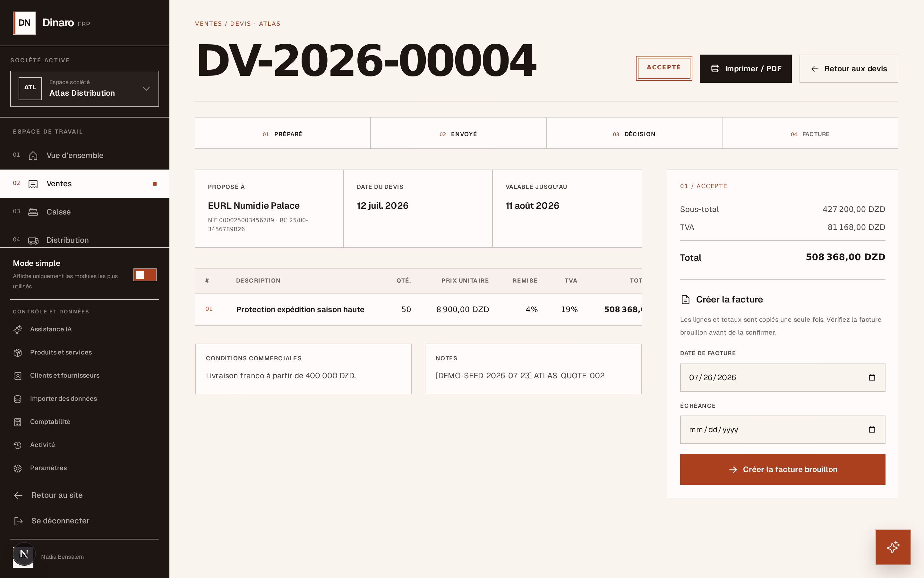The height and width of the screenshot is (578, 924).
Task: Select the 04 Facture step
Action: point(810,133)
